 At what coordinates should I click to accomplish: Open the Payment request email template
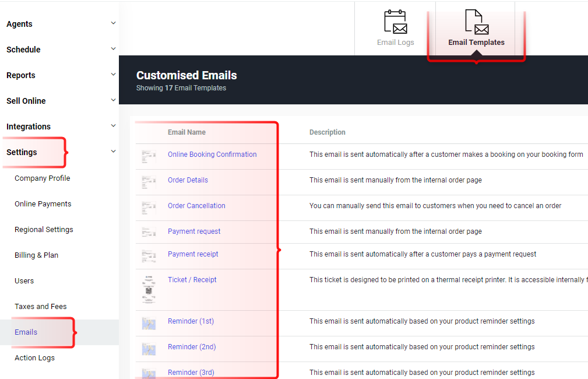[194, 231]
